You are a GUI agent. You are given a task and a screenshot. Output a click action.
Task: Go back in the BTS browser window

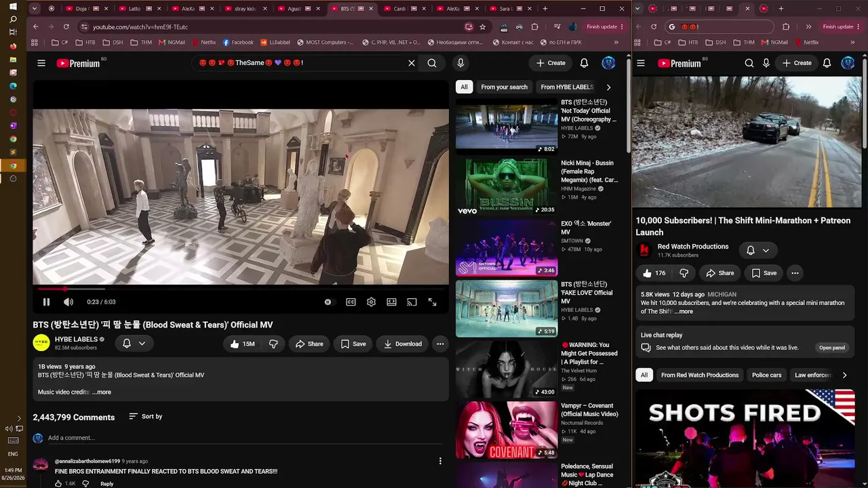pos(35,27)
